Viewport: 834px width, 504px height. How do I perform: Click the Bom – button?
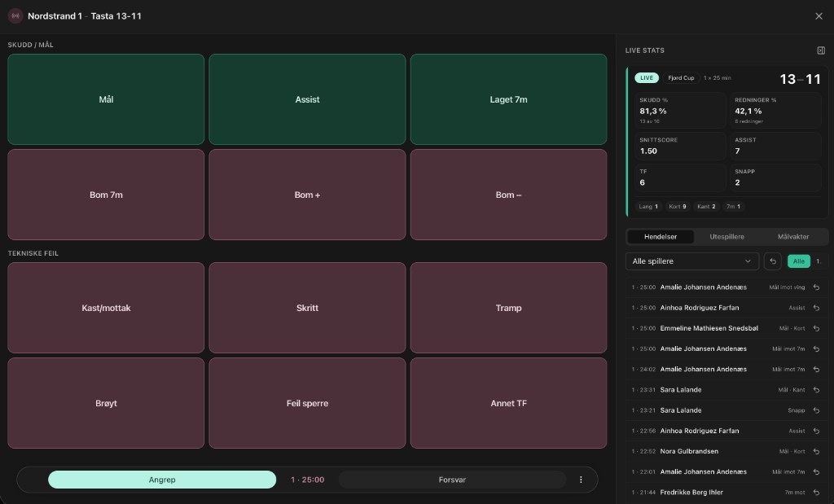coord(508,195)
